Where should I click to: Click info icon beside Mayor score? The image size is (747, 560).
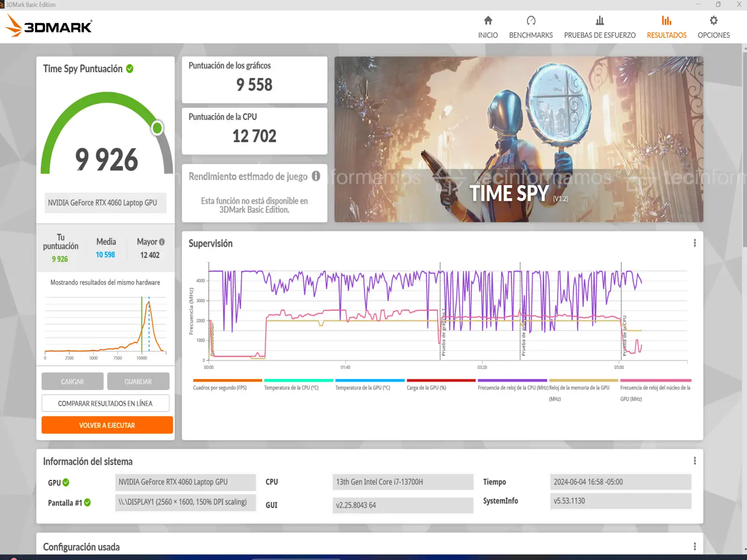(x=162, y=242)
